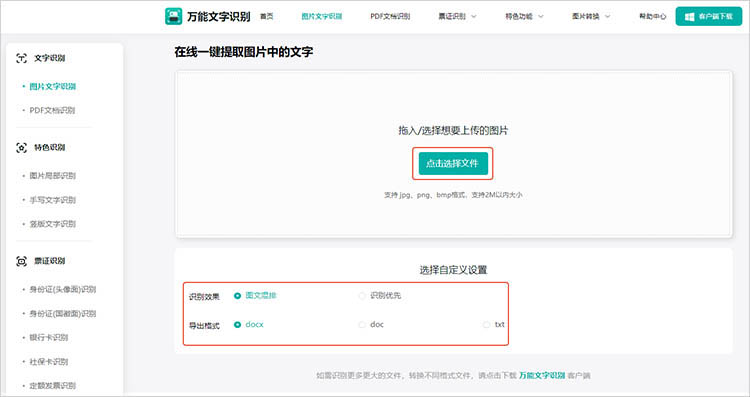This screenshot has height=397, width=750.
Task: Go to 首页 in top navigation
Action: point(266,16)
